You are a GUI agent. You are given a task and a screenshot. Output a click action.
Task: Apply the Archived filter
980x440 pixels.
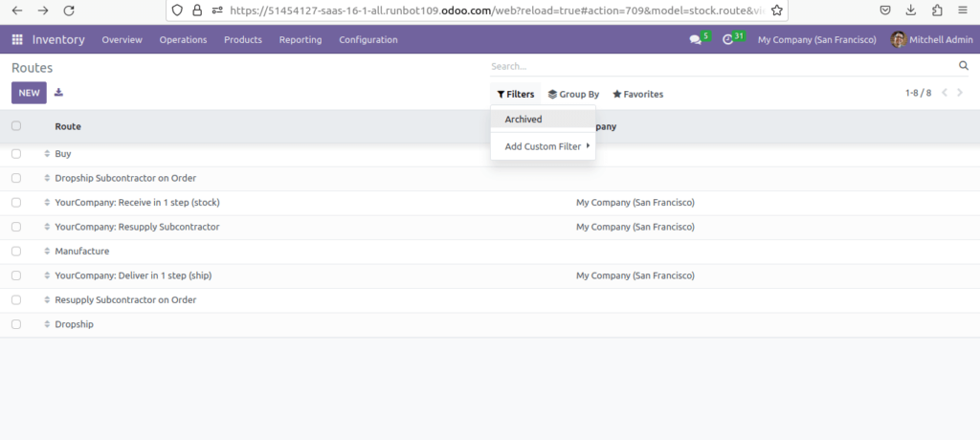click(x=544, y=119)
